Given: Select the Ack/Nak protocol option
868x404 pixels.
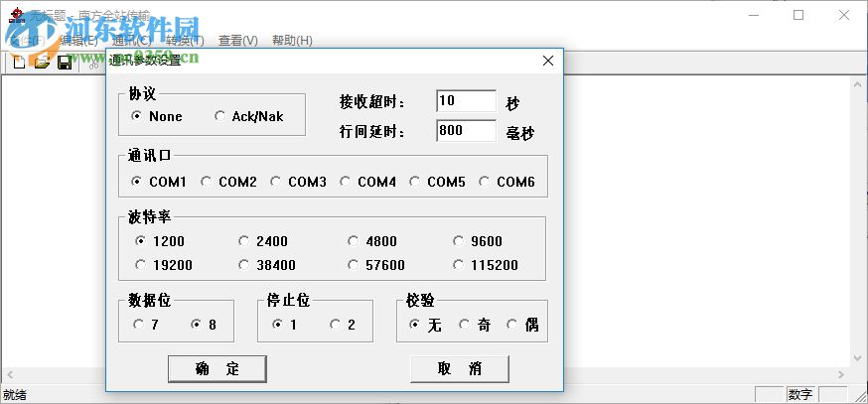Looking at the screenshot, I should pos(249,117).
